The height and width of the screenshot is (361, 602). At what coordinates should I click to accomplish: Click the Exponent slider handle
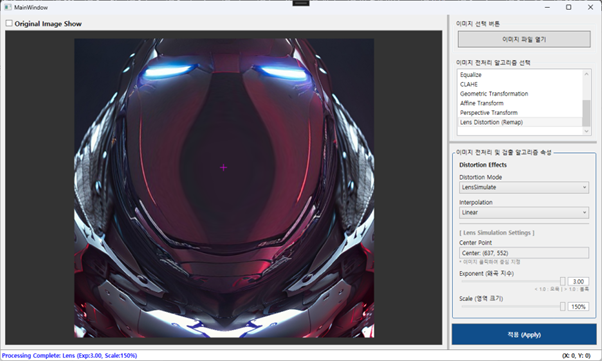pyautogui.click(x=562, y=282)
